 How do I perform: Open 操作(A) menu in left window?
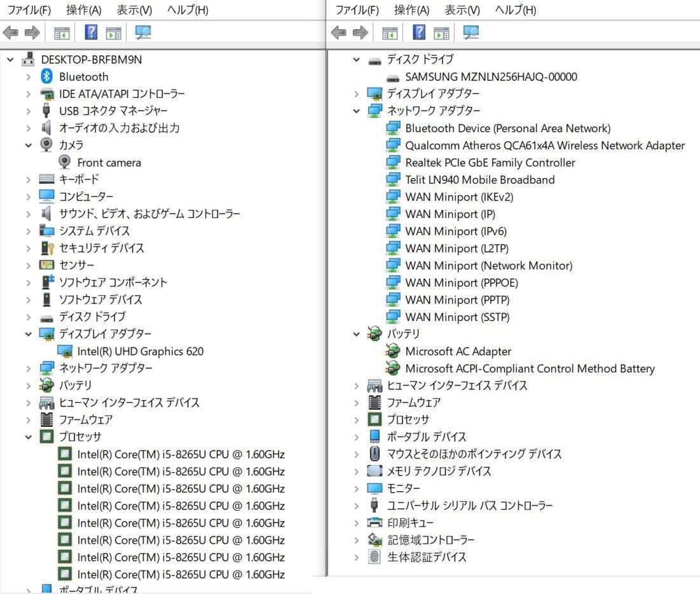click(83, 10)
